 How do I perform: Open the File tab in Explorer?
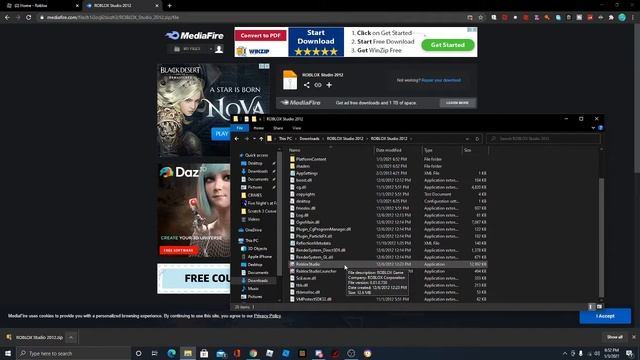click(x=240, y=128)
